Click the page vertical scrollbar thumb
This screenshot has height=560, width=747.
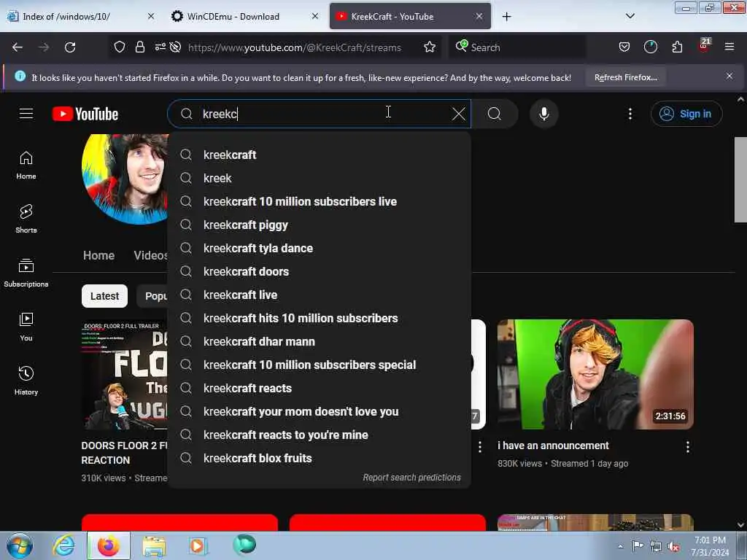[x=740, y=179]
